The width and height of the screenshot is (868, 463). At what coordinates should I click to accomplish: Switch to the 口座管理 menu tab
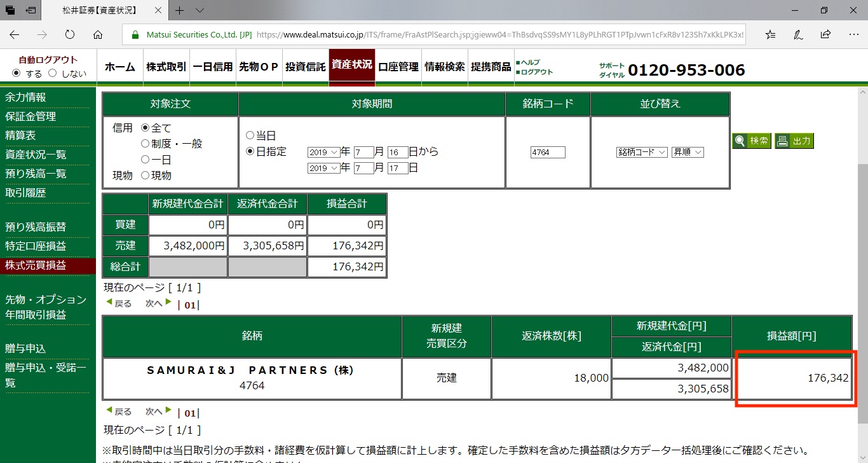click(x=398, y=67)
